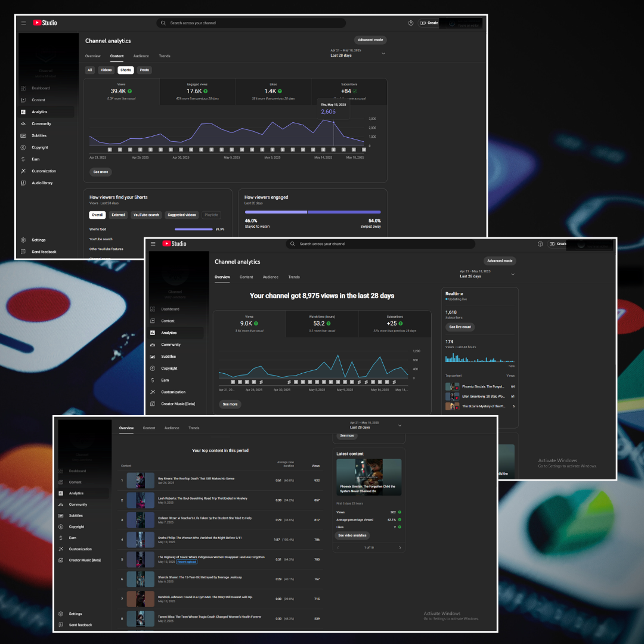Screen dimensions: 644x644
Task: Open the Creator Music icon in middle window sidebar
Action: [153, 404]
